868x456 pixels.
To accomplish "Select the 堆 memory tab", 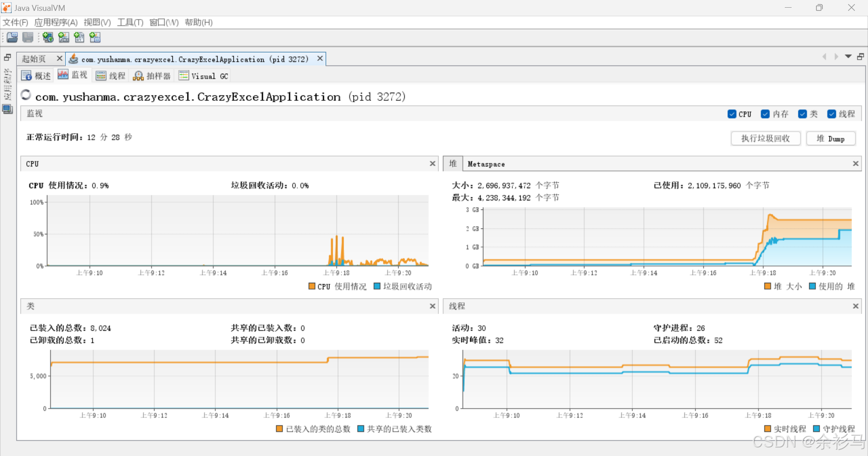I will [453, 163].
